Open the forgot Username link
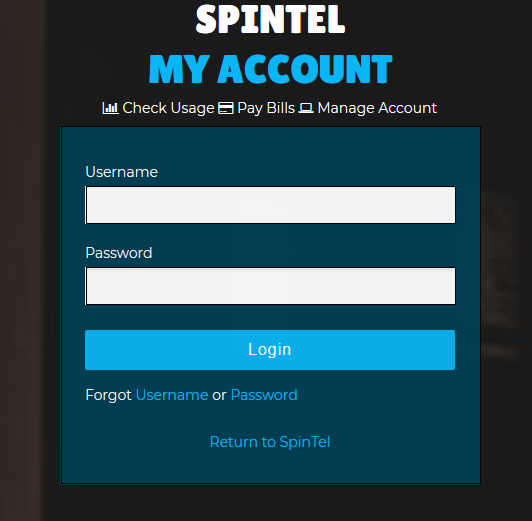The image size is (532, 521). coord(172,395)
